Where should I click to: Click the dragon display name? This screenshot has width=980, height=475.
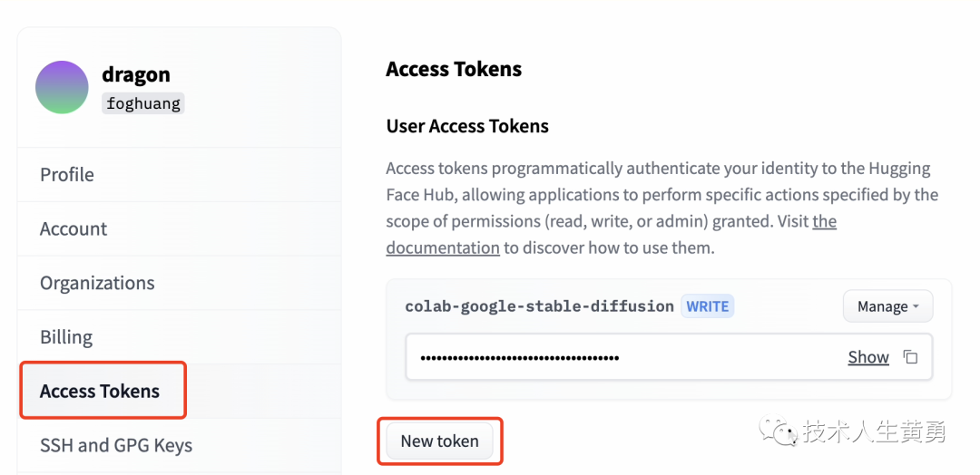[135, 74]
